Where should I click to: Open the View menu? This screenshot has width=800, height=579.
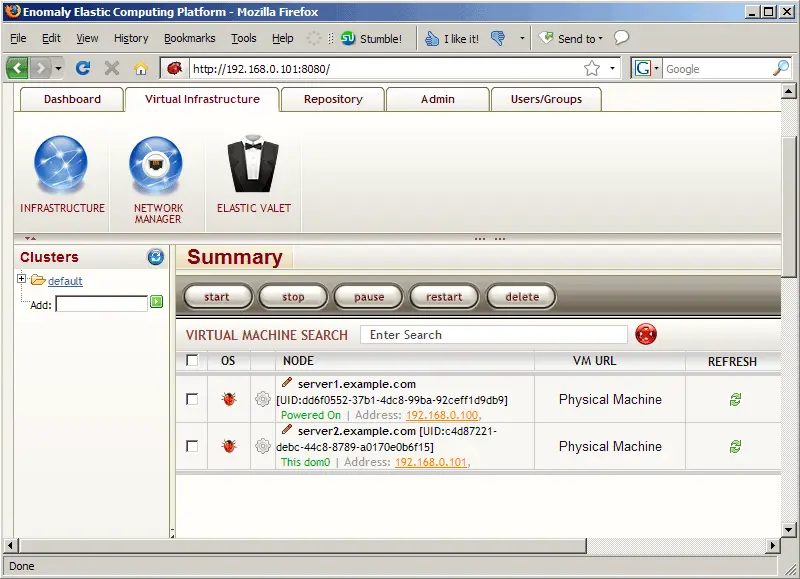[x=87, y=38]
